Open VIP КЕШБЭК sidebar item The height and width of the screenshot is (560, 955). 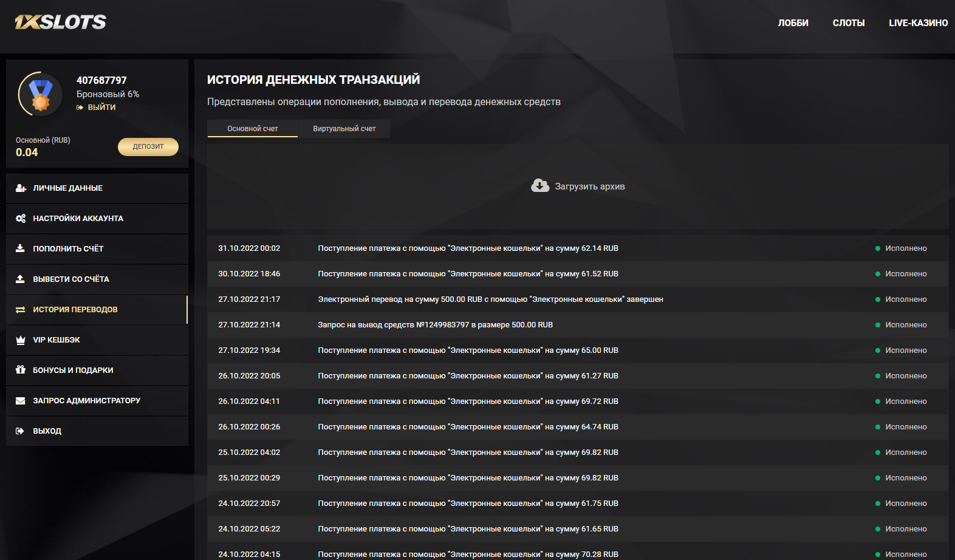pos(97,340)
